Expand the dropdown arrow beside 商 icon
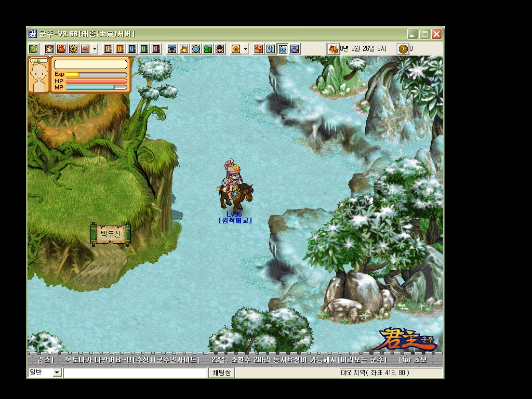Screen dimensions: 532x399 (x=95, y=49)
